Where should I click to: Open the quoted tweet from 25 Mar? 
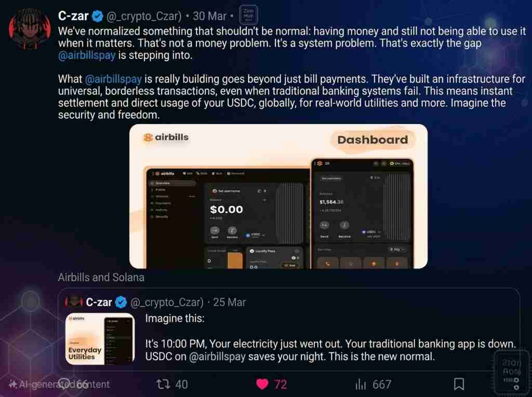(289, 329)
